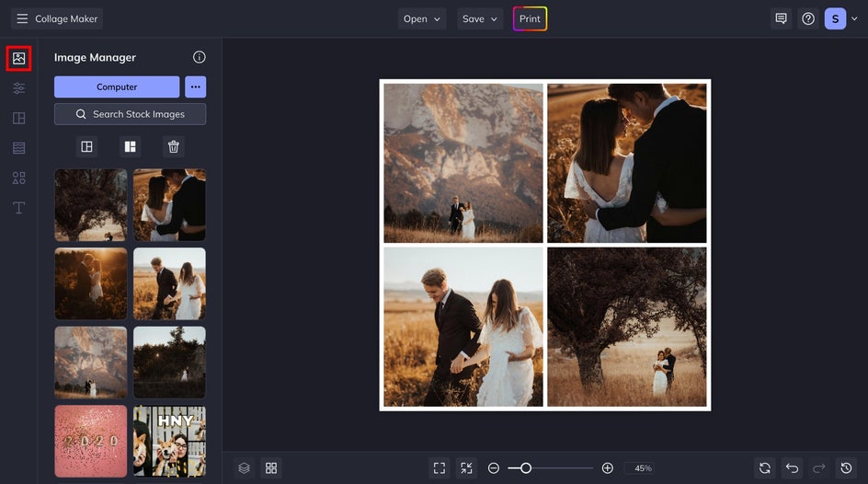Open the three-dots upload options menu
The height and width of the screenshot is (484, 868).
pyautogui.click(x=195, y=86)
